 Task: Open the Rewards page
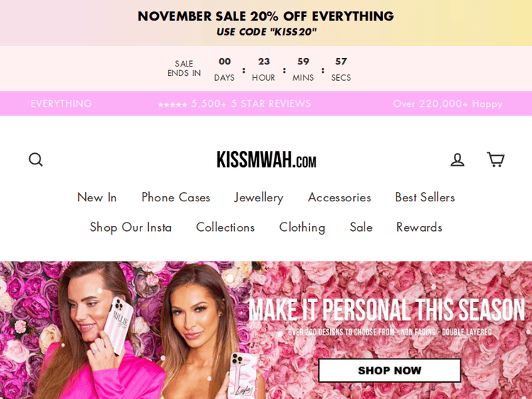pos(419,227)
